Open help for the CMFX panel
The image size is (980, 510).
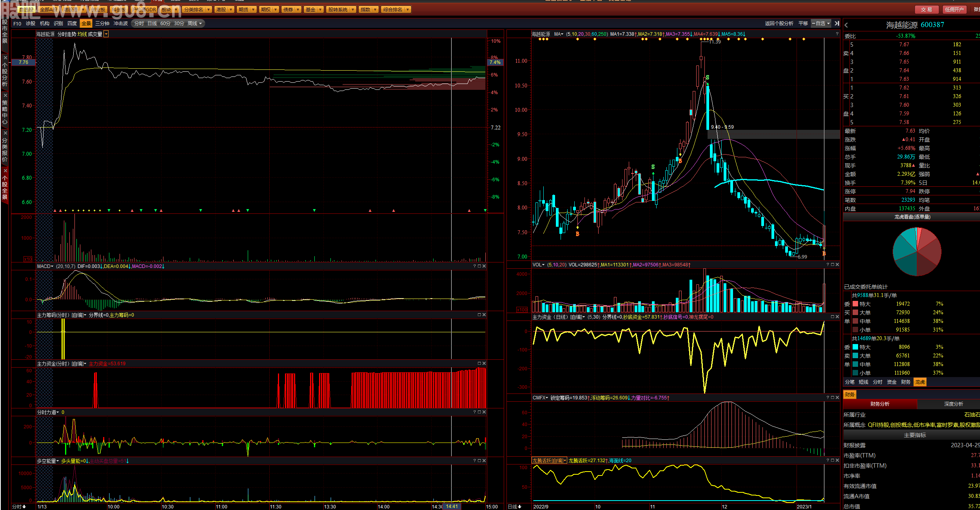point(828,397)
